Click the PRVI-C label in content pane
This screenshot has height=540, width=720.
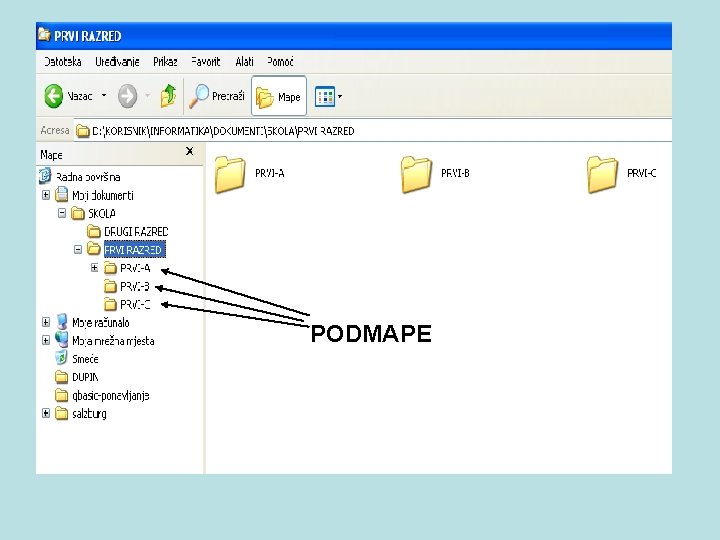pos(641,173)
